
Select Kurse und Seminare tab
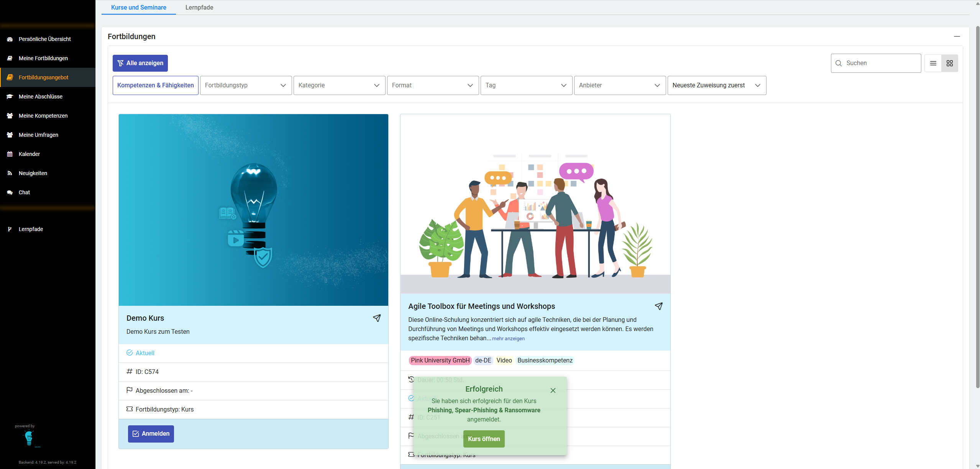click(x=138, y=8)
